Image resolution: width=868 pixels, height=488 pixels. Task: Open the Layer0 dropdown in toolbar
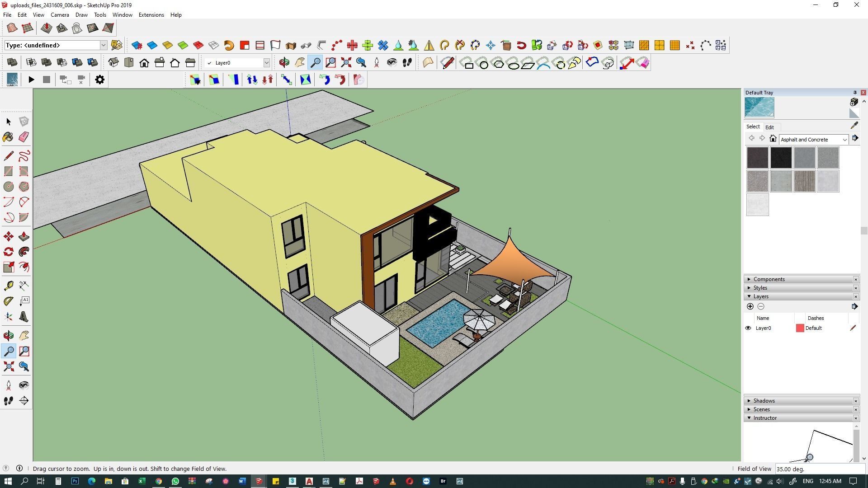[x=266, y=63]
